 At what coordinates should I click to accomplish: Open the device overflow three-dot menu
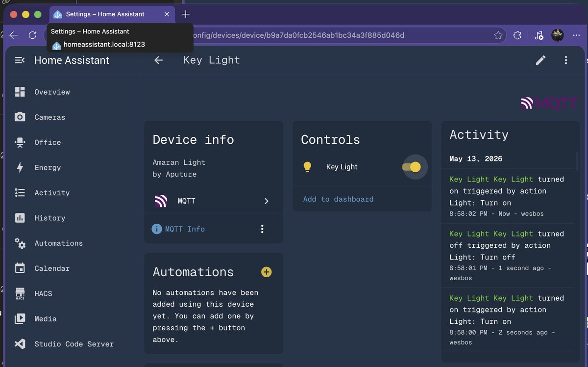point(566,60)
